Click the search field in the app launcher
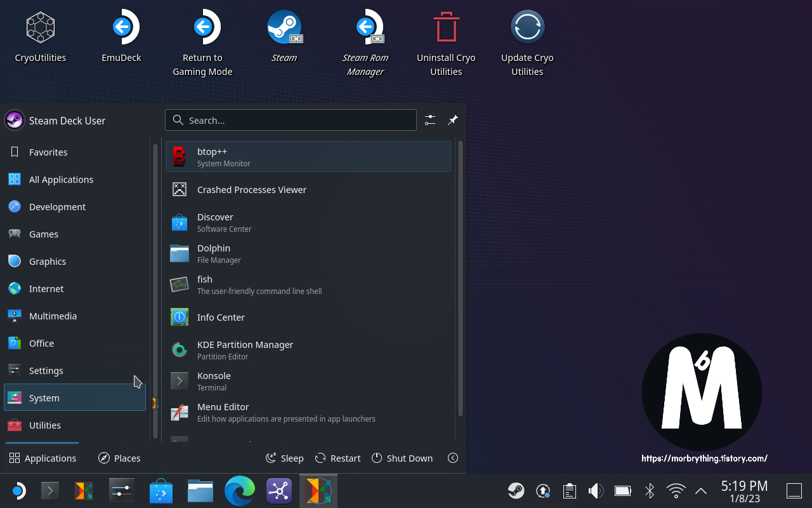 291,120
